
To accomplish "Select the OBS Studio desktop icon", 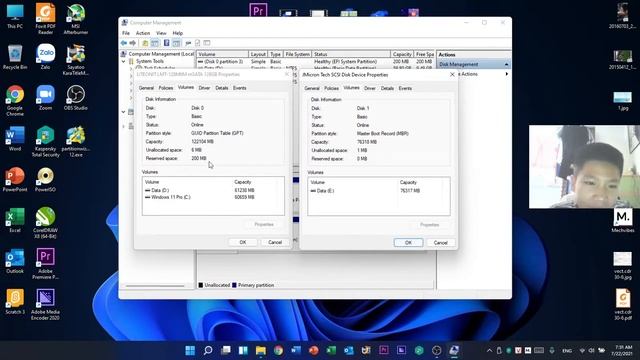I will [76, 98].
